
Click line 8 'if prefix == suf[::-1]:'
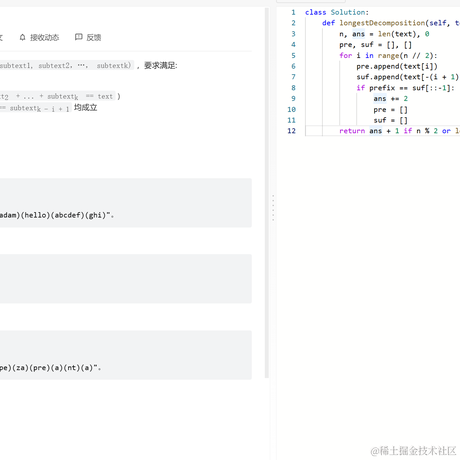point(405,88)
